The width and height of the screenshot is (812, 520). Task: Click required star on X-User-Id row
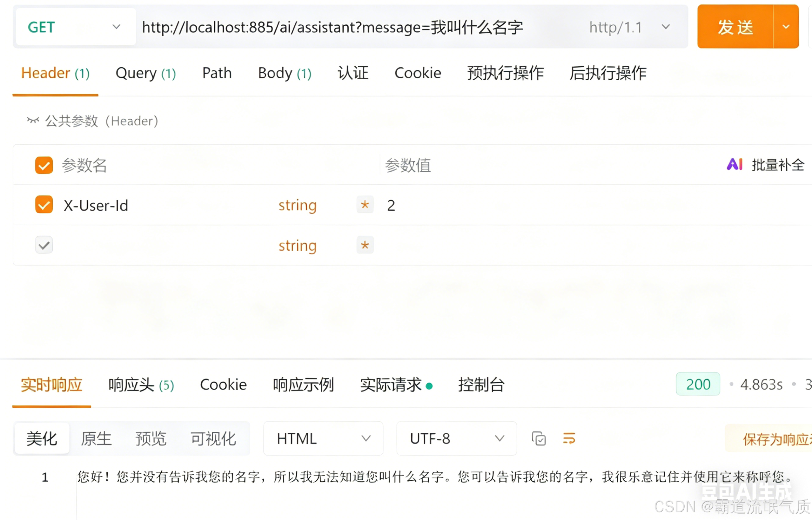coord(365,205)
